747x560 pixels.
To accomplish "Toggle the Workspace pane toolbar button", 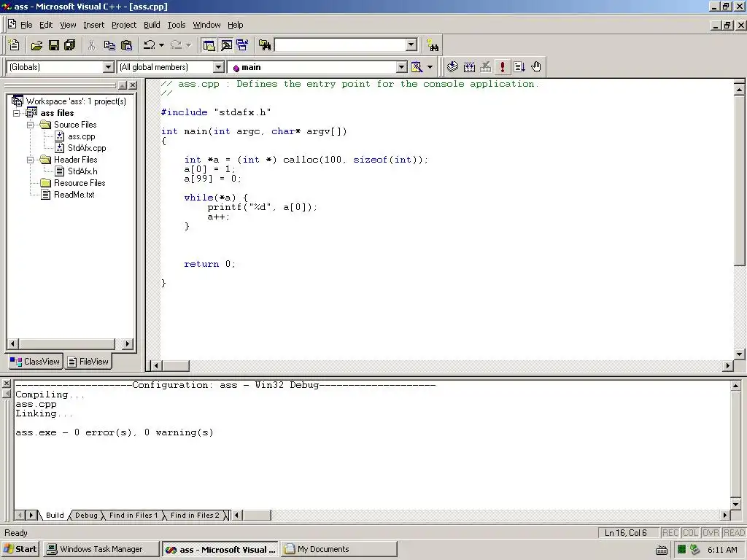I will coord(209,45).
